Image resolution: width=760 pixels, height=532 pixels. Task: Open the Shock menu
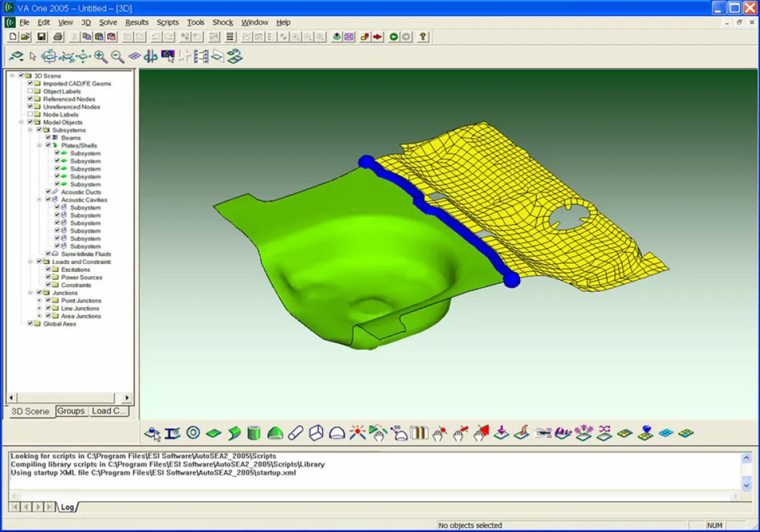(223, 23)
